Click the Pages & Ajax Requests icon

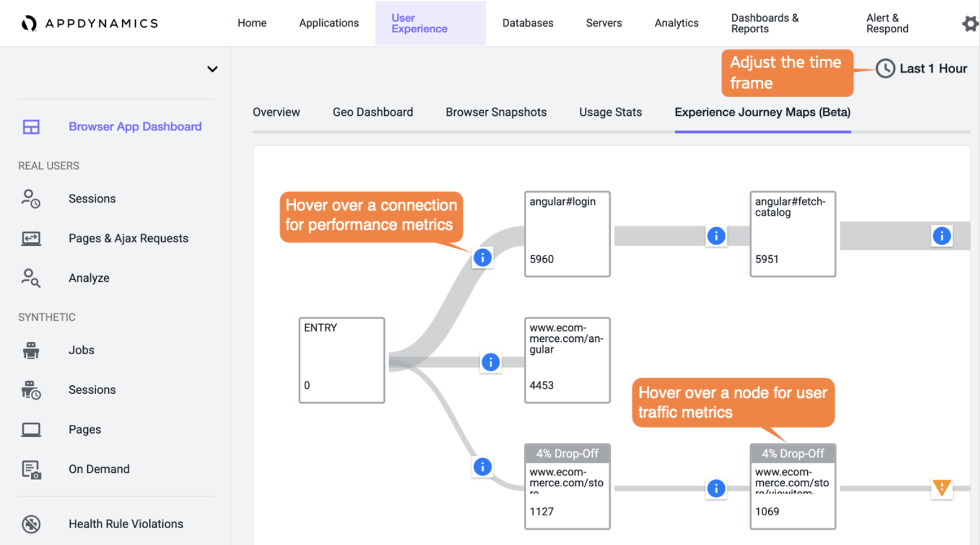tap(31, 238)
